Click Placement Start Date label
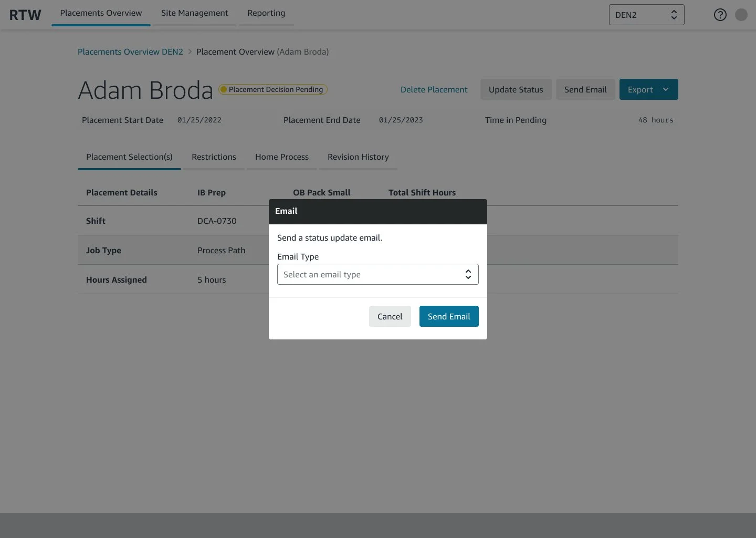756x538 pixels. tap(122, 120)
